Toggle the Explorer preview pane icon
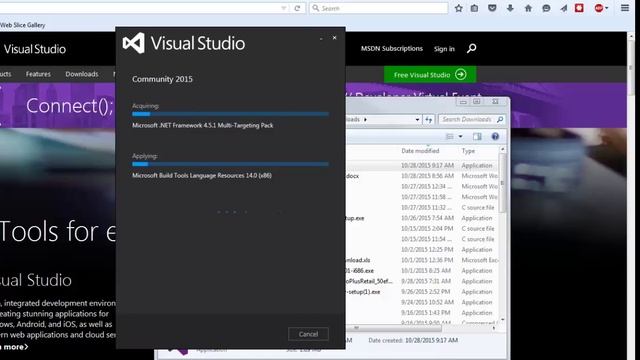The image size is (640, 360). point(477,136)
